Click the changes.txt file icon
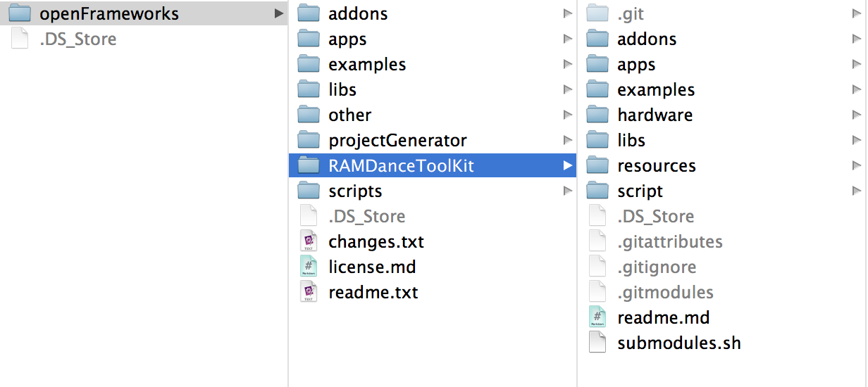This screenshot has height=387, width=868. tap(309, 241)
